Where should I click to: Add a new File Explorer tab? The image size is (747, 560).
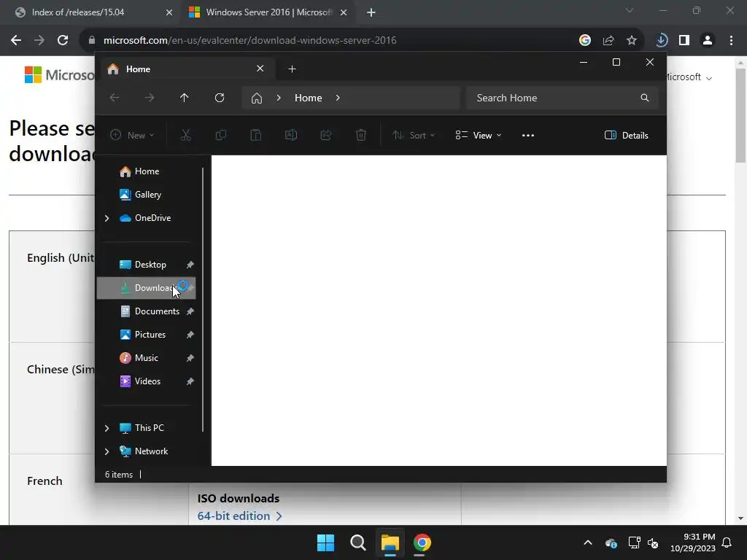292,69
